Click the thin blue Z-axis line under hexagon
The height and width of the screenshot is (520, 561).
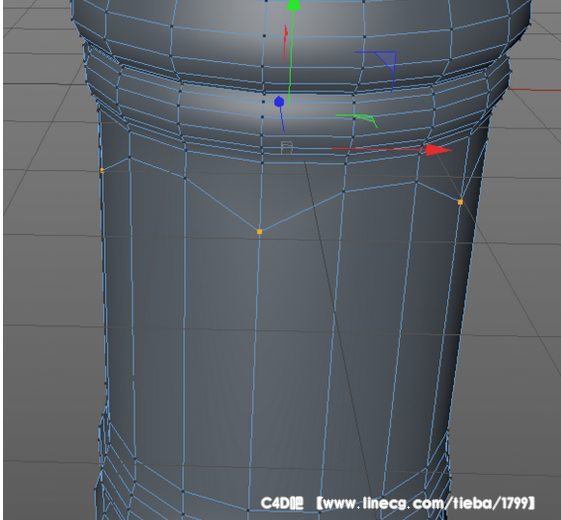coord(282,119)
